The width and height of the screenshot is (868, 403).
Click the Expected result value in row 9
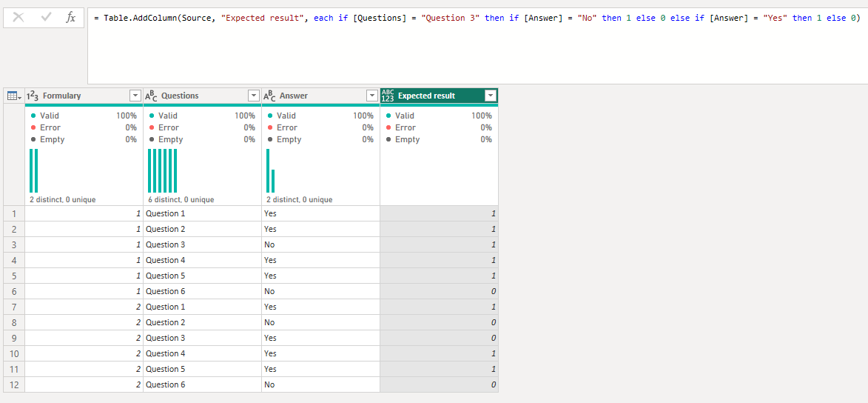[x=439, y=338]
